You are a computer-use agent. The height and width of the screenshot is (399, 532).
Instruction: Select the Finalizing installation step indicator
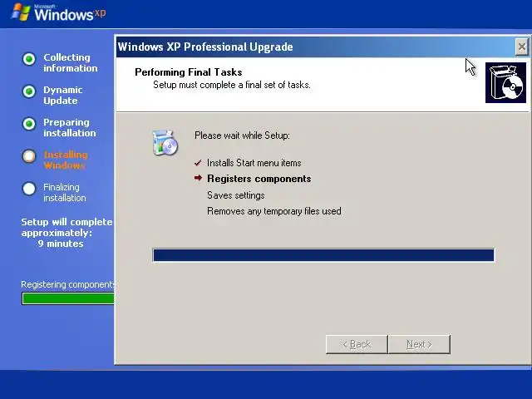click(29, 189)
